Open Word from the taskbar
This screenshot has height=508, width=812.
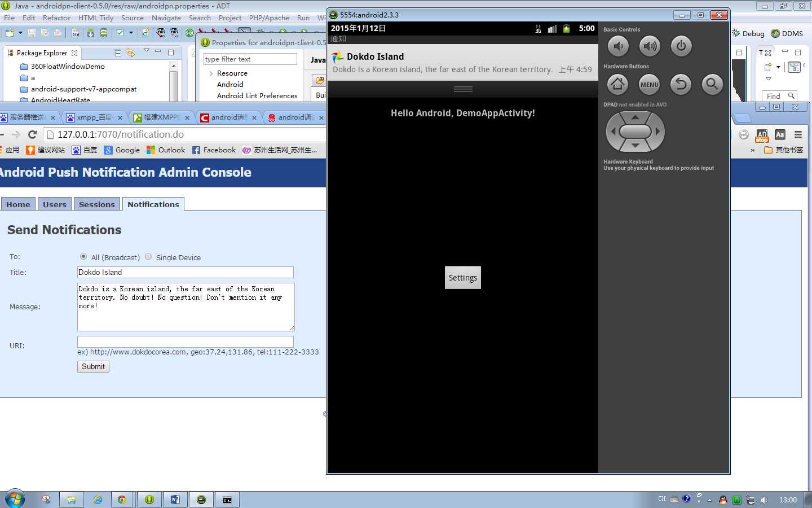175,500
